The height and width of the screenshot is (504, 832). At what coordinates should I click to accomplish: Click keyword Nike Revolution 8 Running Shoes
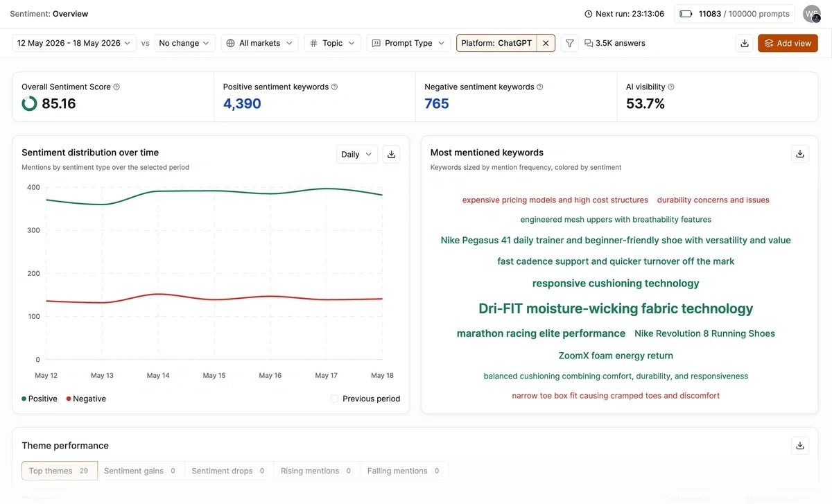(704, 333)
